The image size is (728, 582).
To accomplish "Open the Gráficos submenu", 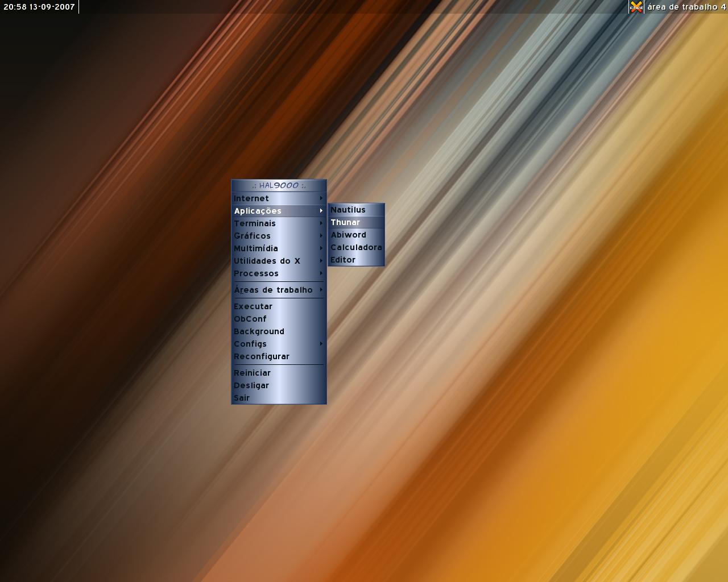I will [279, 236].
